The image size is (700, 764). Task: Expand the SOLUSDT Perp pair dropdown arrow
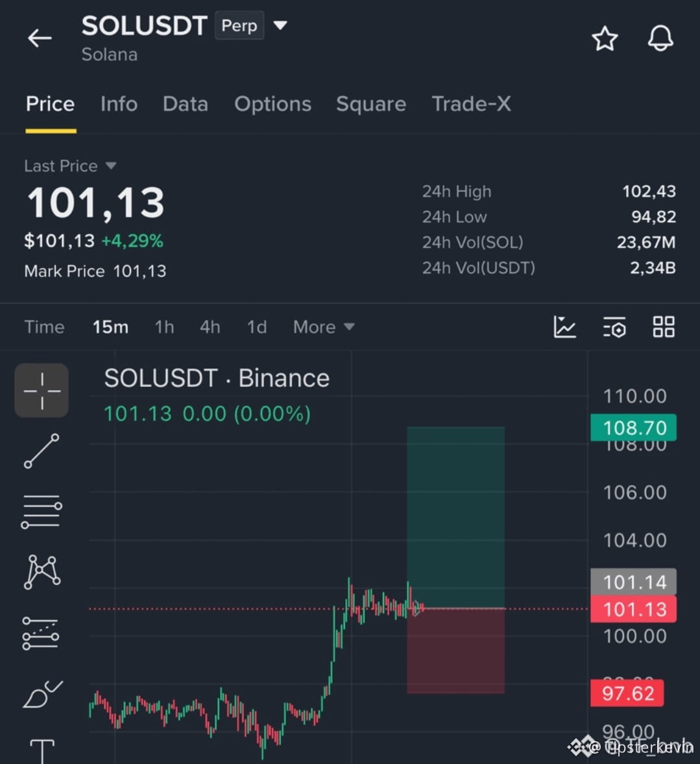click(x=280, y=25)
